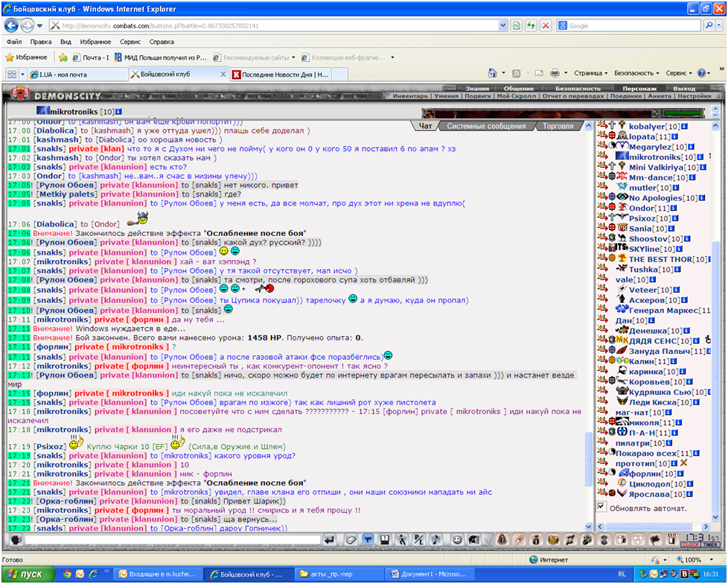Open the search provider dropdown arrow
This screenshot has width=728, height=584.
(x=721, y=25)
